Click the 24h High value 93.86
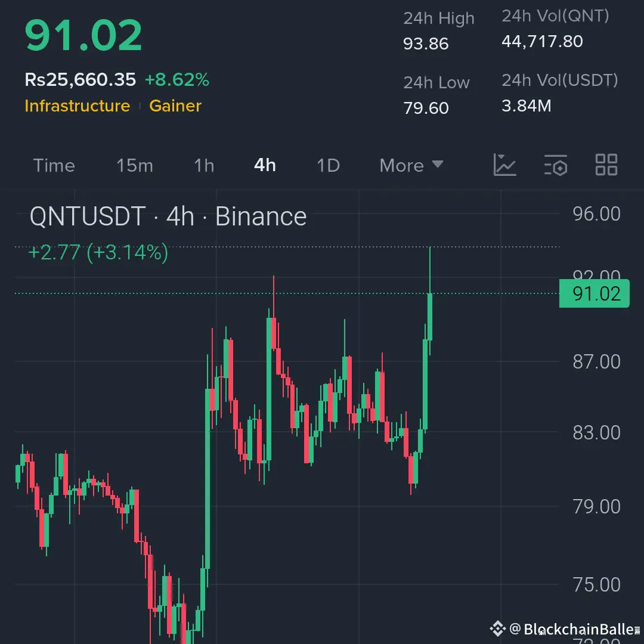This screenshot has width=644, height=644. coord(426,44)
